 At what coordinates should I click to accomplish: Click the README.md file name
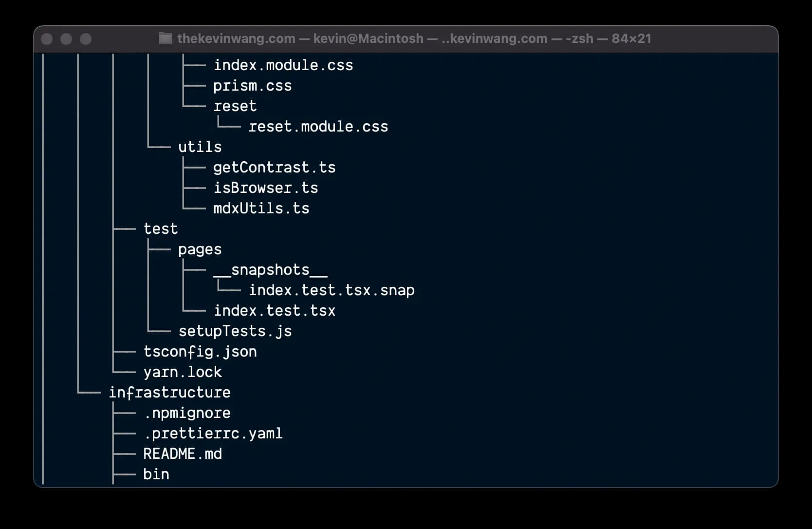tap(183, 454)
